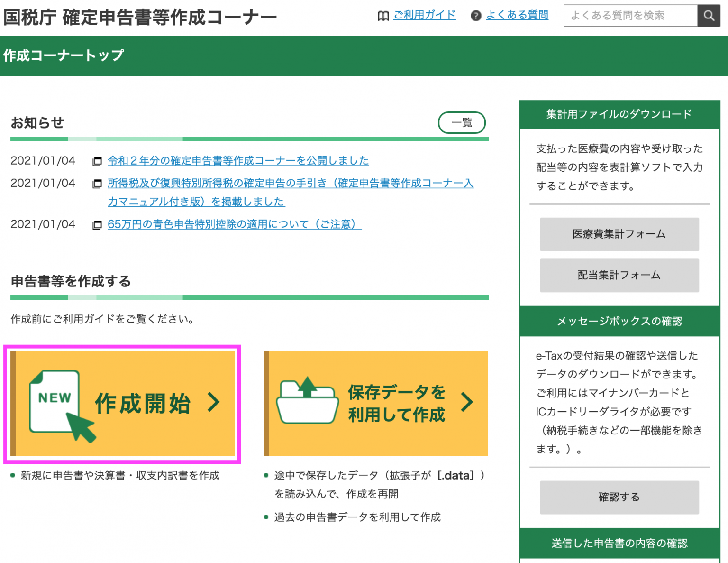Click the search magnifier icon button
728x563 pixels.
pos(709,16)
